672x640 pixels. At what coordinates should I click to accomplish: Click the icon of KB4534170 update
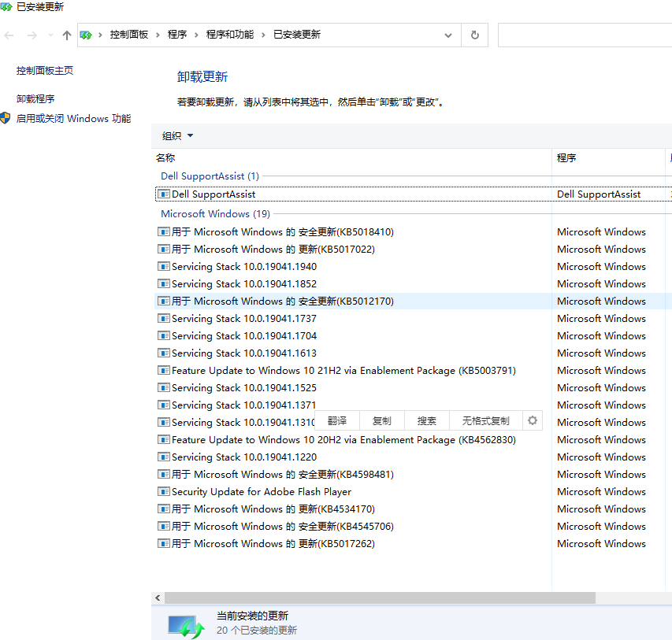[163, 509]
